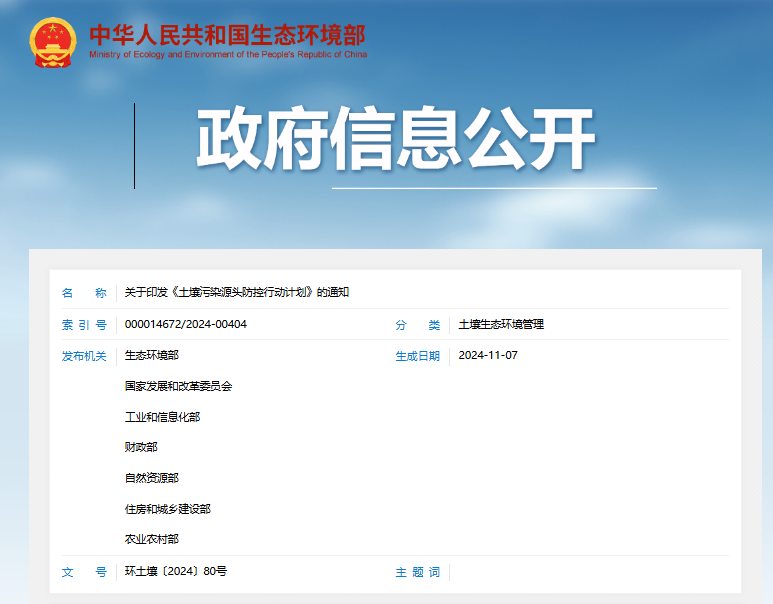Screen dimensions: 773x604
Task: Select index number 000014672/2024-00404
Action: pos(185,324)
